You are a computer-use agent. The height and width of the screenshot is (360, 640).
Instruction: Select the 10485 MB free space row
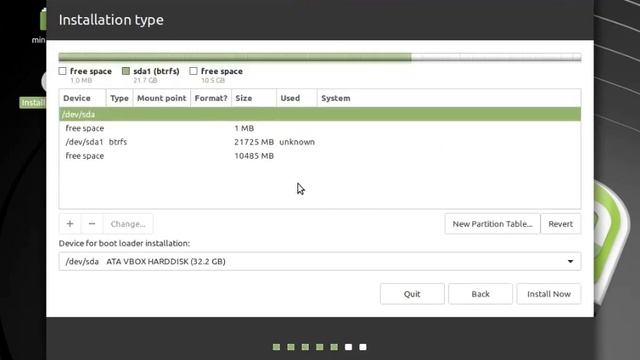click(320, 156)
